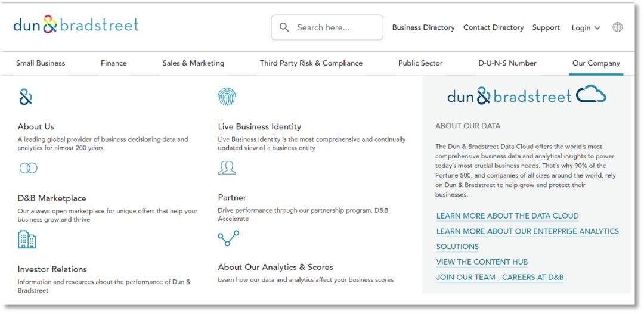Open the Our Company menu tab
This screenshot has width=644, height=314.
596,63
